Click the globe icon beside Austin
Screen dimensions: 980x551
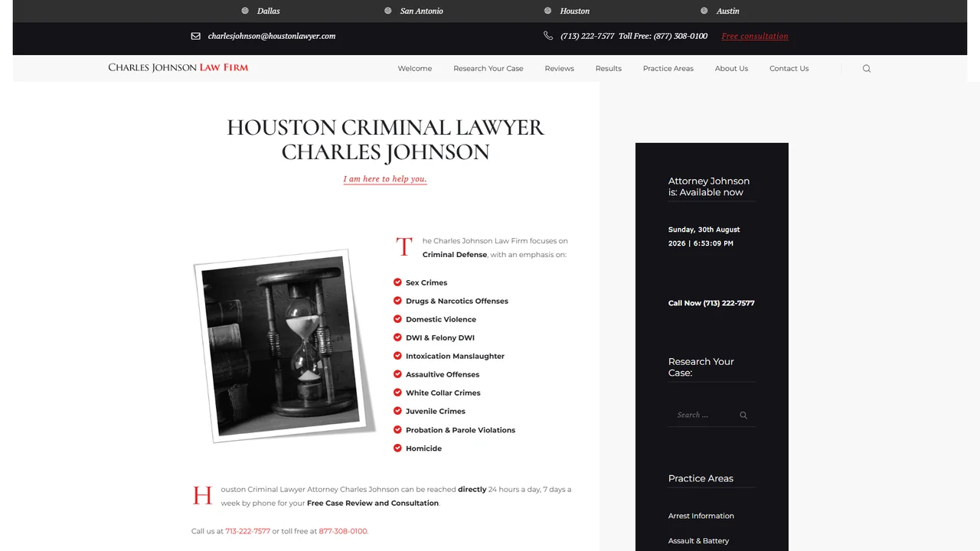[704, 11]
